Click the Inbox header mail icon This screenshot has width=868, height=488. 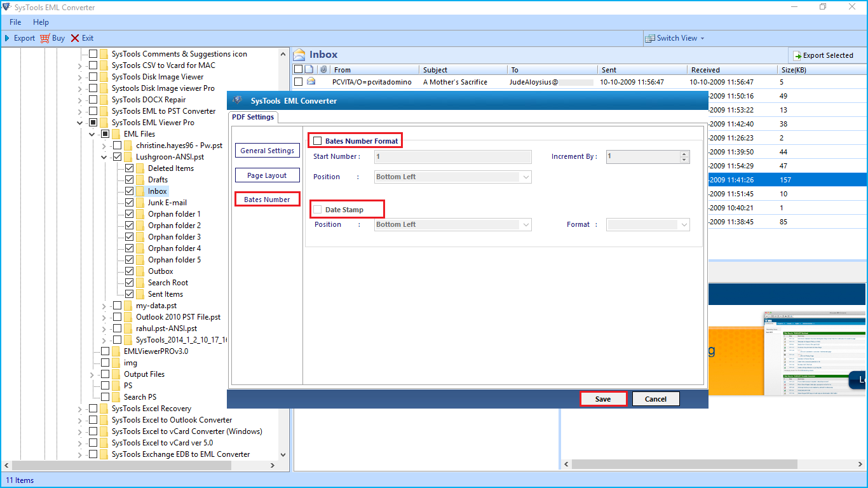coord(299,55)
